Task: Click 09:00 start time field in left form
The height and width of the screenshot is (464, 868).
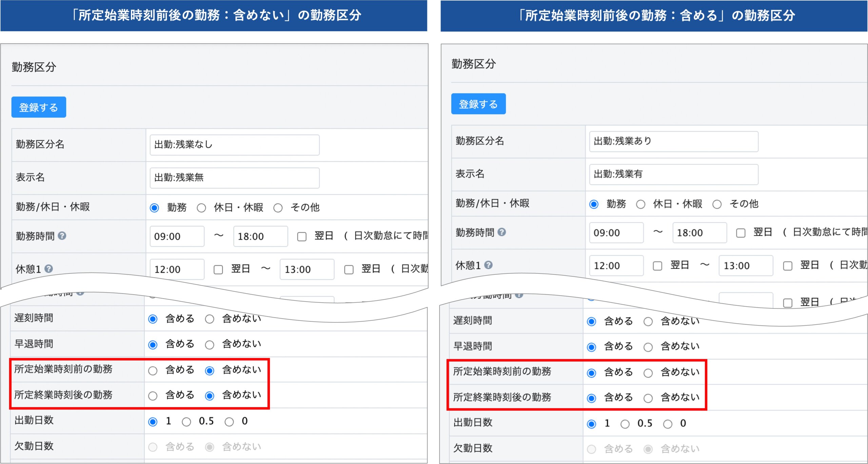Action: [x=177, y=236]
